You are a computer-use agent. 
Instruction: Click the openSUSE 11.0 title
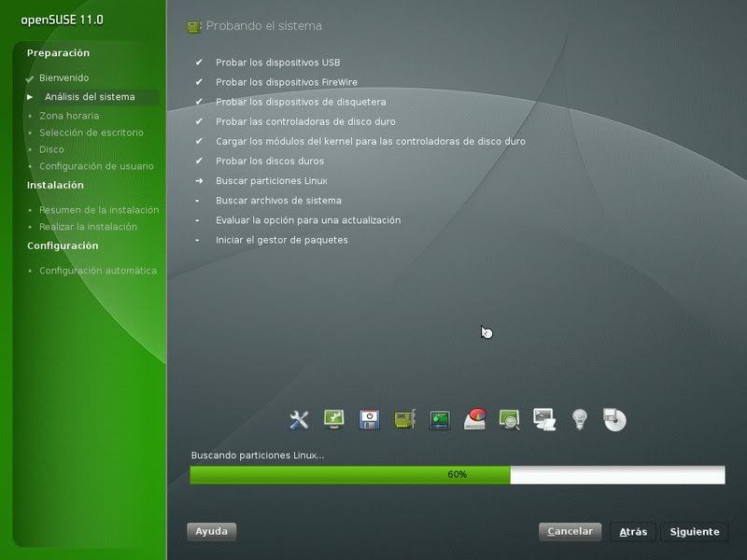click(62, 20)
